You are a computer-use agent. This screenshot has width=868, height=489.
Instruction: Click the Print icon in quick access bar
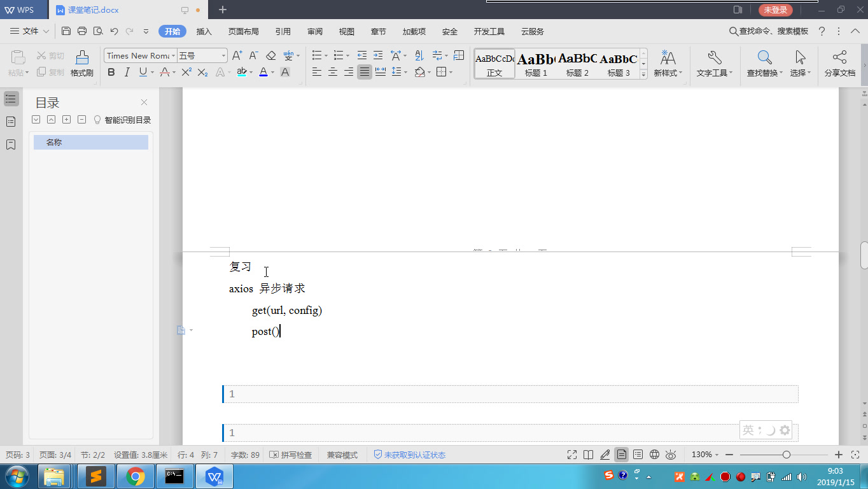pos(82,31)
